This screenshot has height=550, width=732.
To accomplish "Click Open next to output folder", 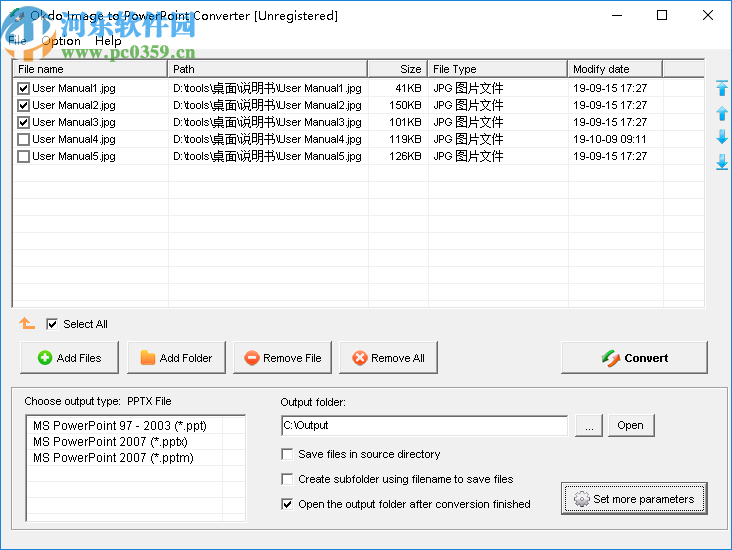I will point(631,425).
